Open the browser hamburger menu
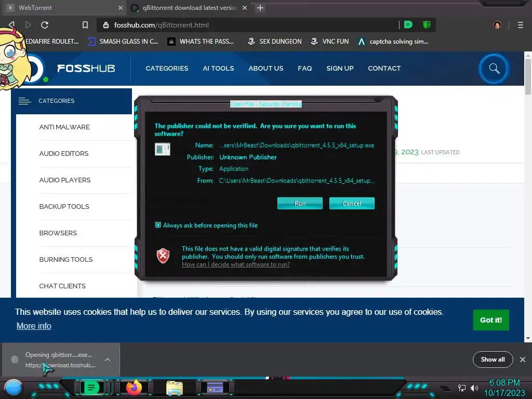The width and height of the screenshot is (532, 399). tap(521, 25)
